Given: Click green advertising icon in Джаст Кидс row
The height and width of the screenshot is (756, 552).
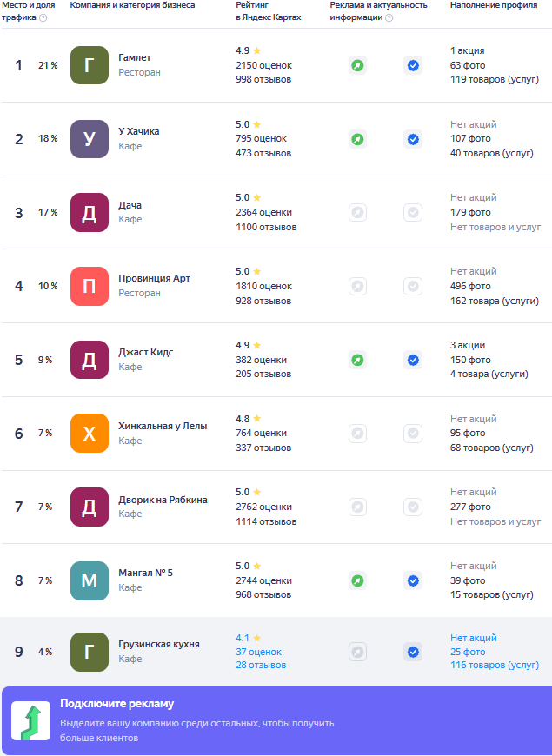Looking at the screenshot, I should [x=356, y=360].
